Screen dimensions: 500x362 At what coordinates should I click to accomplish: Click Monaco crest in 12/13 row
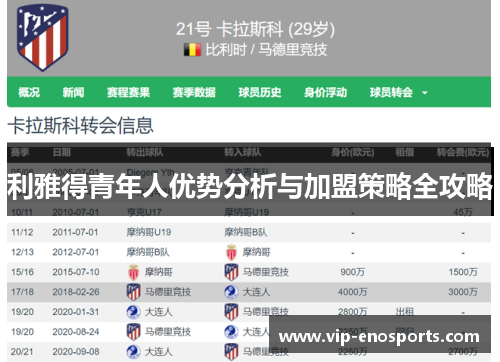(x=231, y=252)
